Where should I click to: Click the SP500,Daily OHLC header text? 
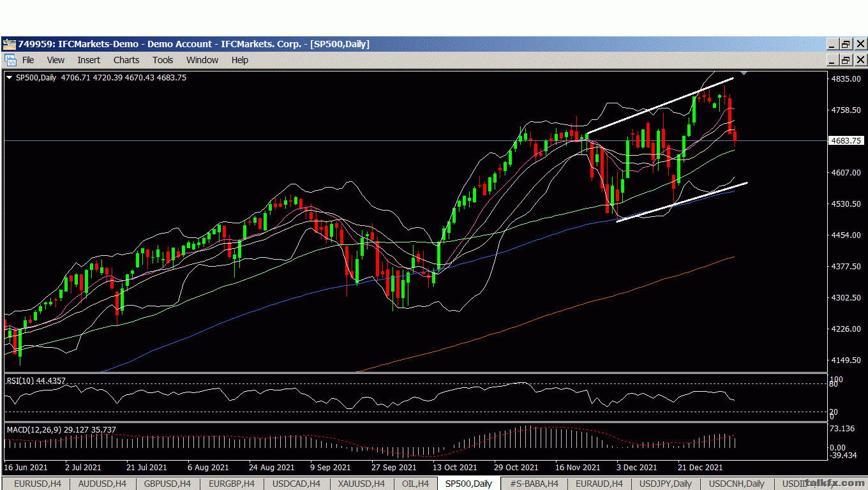pos(100,78)
